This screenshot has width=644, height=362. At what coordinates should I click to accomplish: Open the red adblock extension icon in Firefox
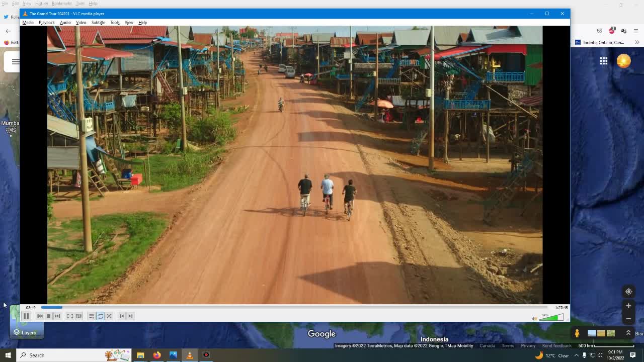point(612,31)
